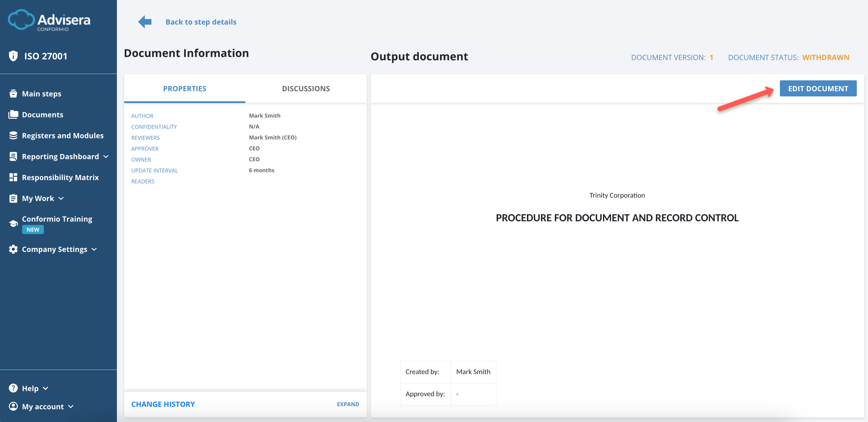Open Company Settings gear icon

click(x=13, y=249)
